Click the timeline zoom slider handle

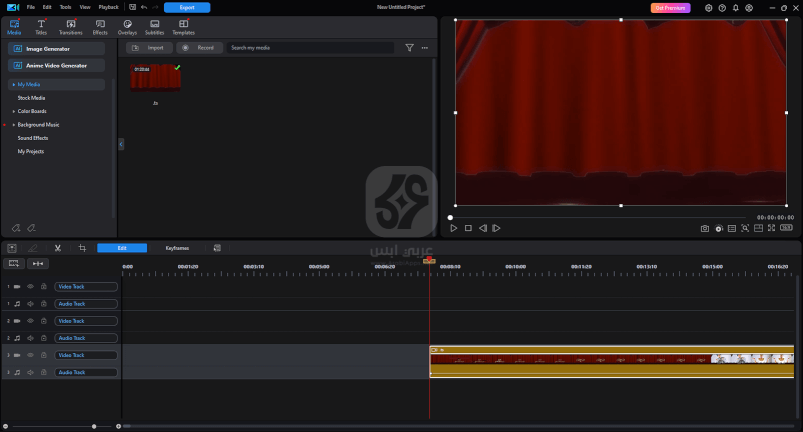point(94,426)
